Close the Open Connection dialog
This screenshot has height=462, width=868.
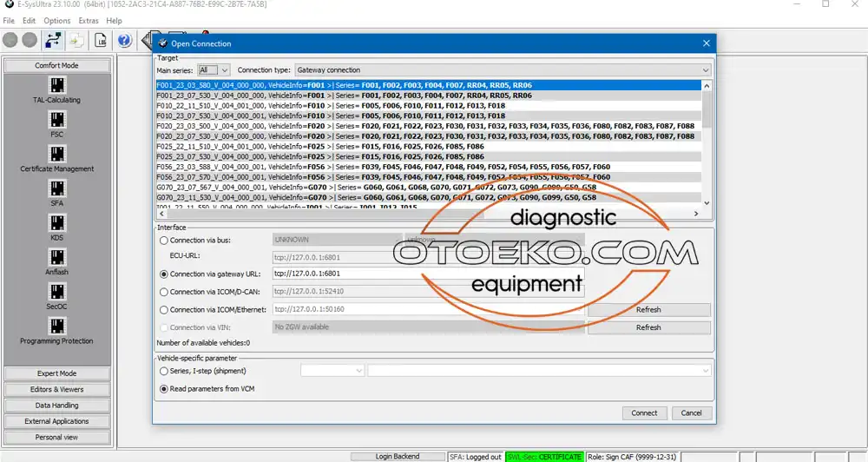[x=706, y=43]
